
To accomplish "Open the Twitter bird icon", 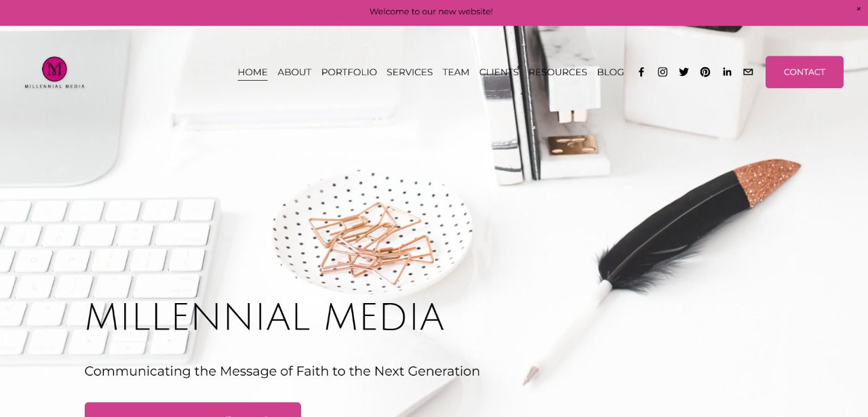I will (684, 72).
